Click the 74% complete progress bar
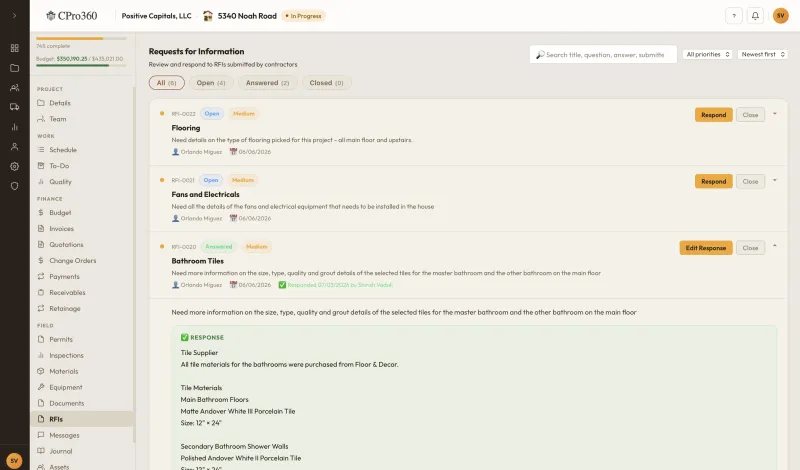The width and height of the screenshot is (800, 470). (81, 38)
